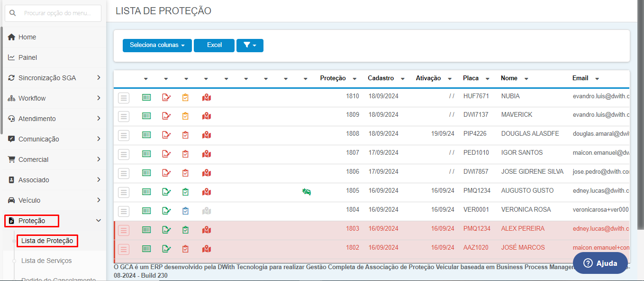Go to Home in sidebar

pos(27,37)
